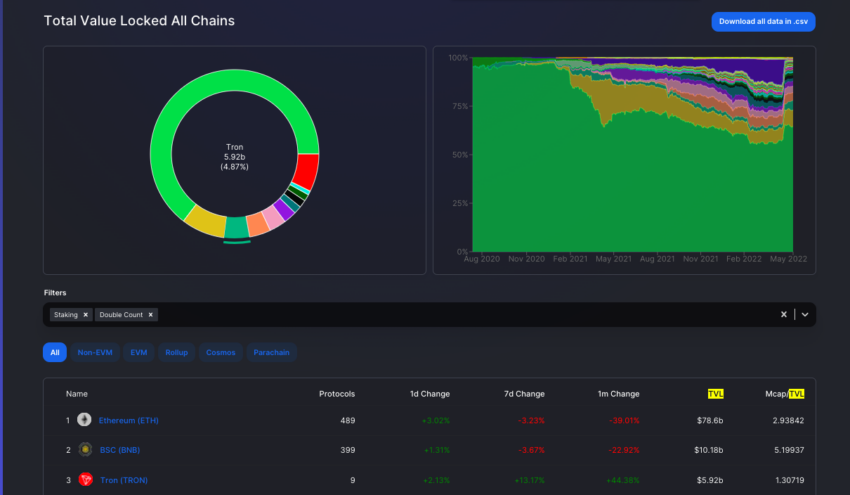Click the red segment of the donut chart
Image resolution: width=850 pixels, height=495 pixels.
(308, 171)
